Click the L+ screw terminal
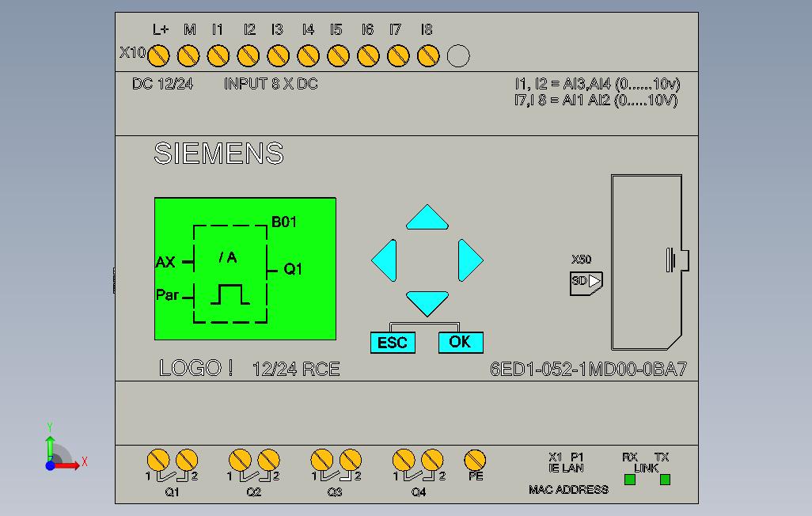This screenshot has width=812, height=516. (x=158, y=56)
